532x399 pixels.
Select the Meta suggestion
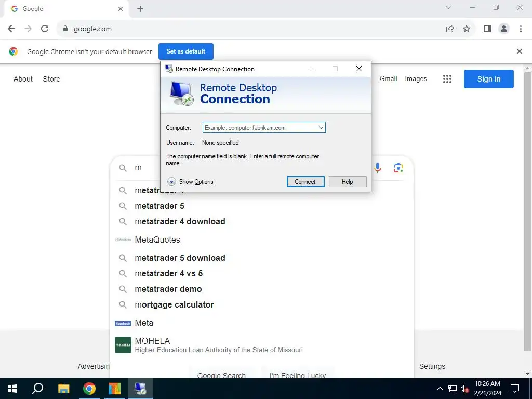click(262, 323)
